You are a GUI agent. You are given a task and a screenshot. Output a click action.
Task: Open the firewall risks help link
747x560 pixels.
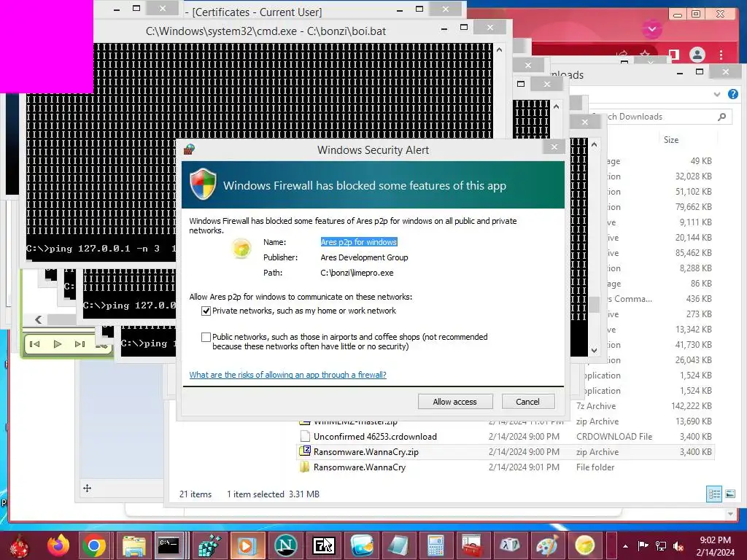pos(287,375)
